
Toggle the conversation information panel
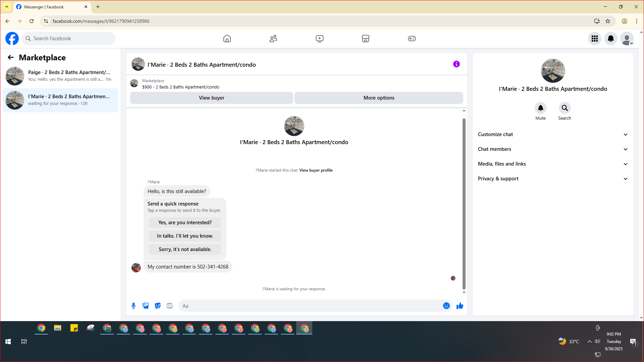[x=456, y=64]
